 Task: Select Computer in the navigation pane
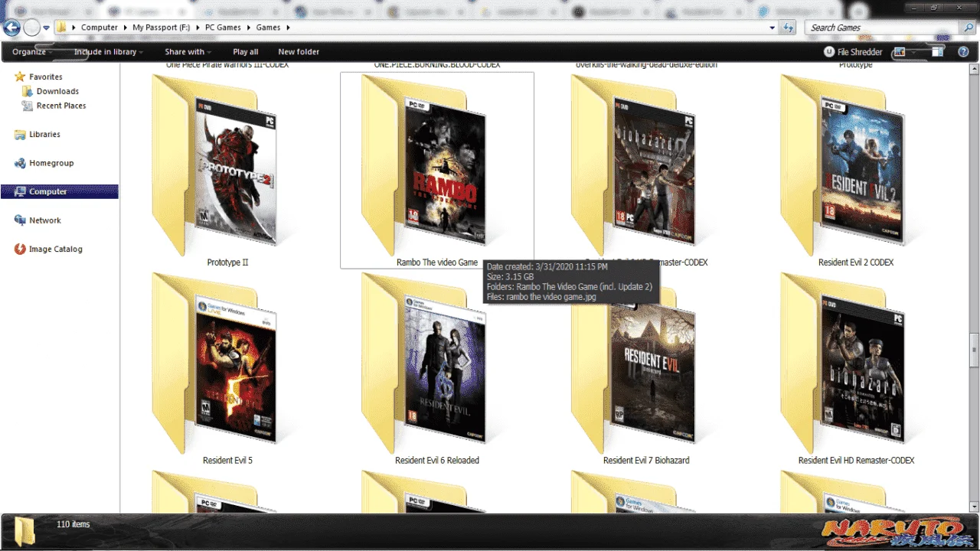[x=60, y=191]
